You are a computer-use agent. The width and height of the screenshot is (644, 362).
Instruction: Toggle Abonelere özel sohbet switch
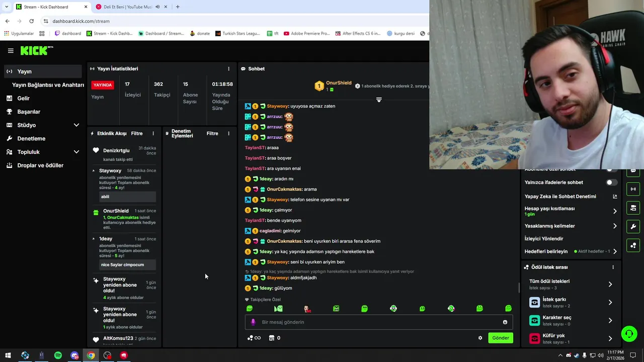coord(611,170)
